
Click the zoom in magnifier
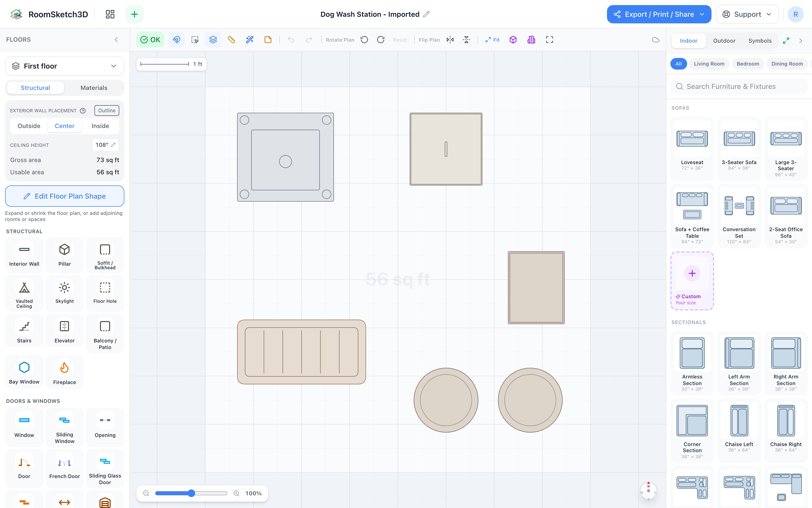[236, 493]
